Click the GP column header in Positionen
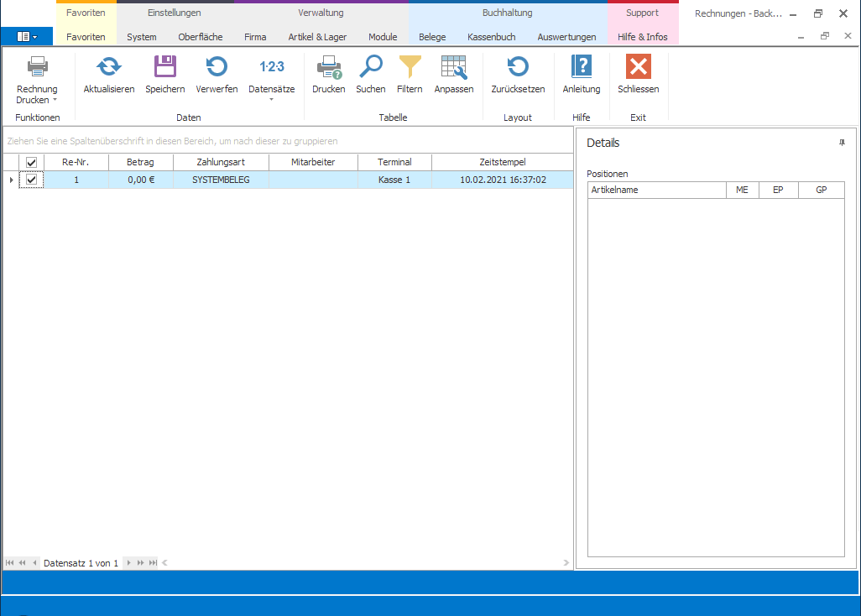This screenshot has width=861, height=616. pos(821,190)
